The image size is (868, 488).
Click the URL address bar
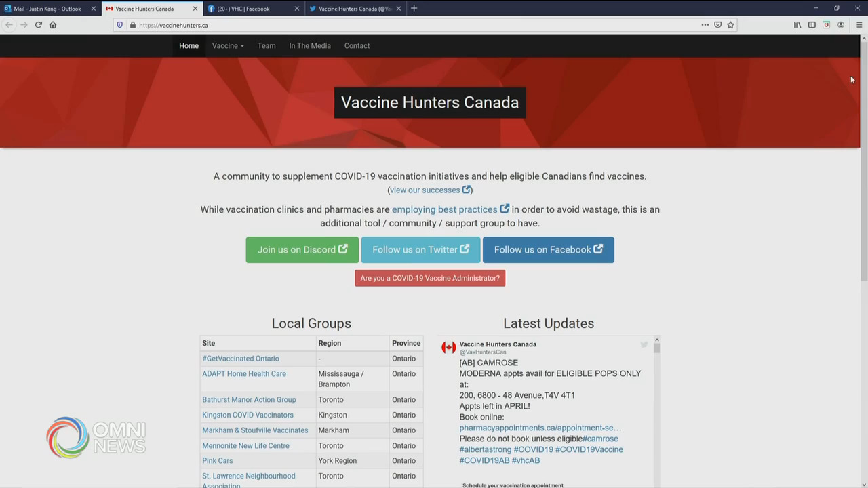tap(407, 25)
